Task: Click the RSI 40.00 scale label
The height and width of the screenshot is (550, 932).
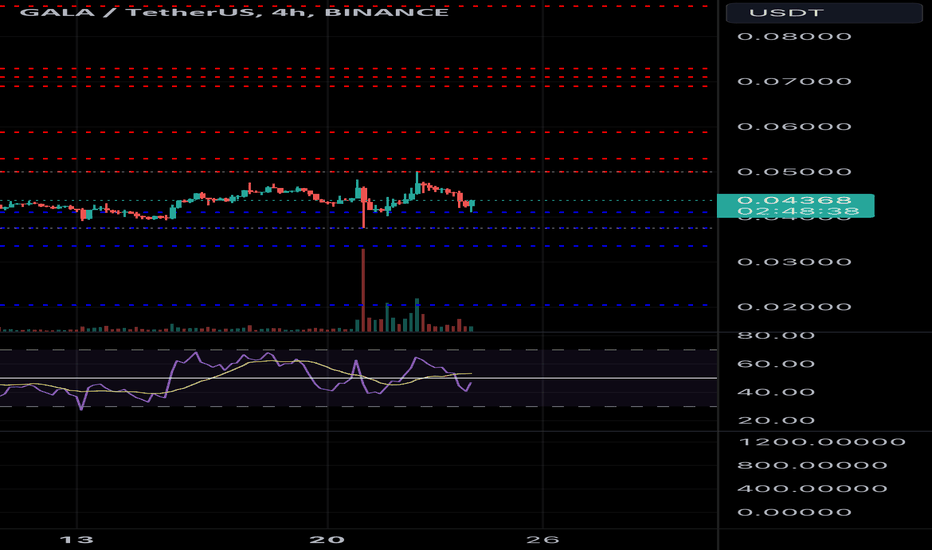Action: click(x=776, y=392)
